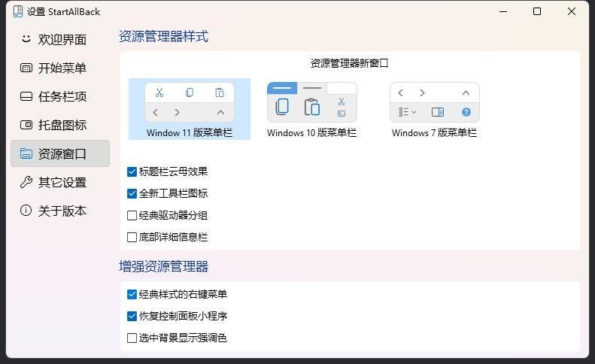Viewport: 595px width, 364px height.
Task: Click the copy icon in Windows 11 preview
Action: point(190,93)
